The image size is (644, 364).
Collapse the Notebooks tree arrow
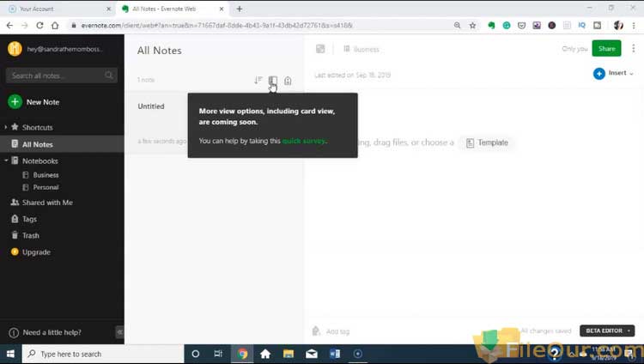pyautogui.click(x=6, y=161)
